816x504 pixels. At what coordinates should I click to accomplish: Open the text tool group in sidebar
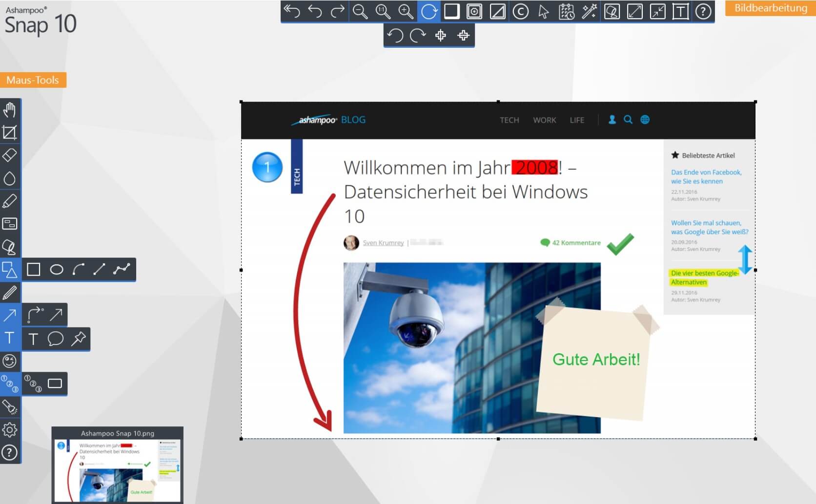click(x=10, y=338)
